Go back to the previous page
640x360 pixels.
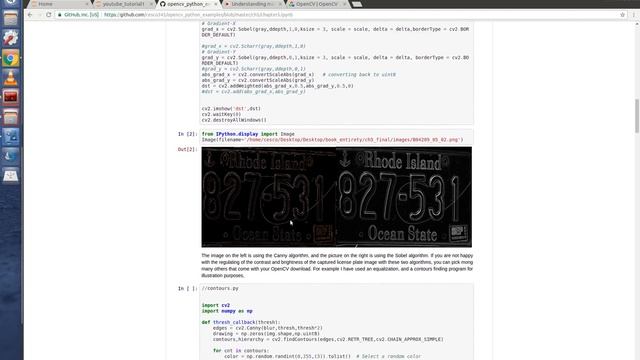click(30, 15)
